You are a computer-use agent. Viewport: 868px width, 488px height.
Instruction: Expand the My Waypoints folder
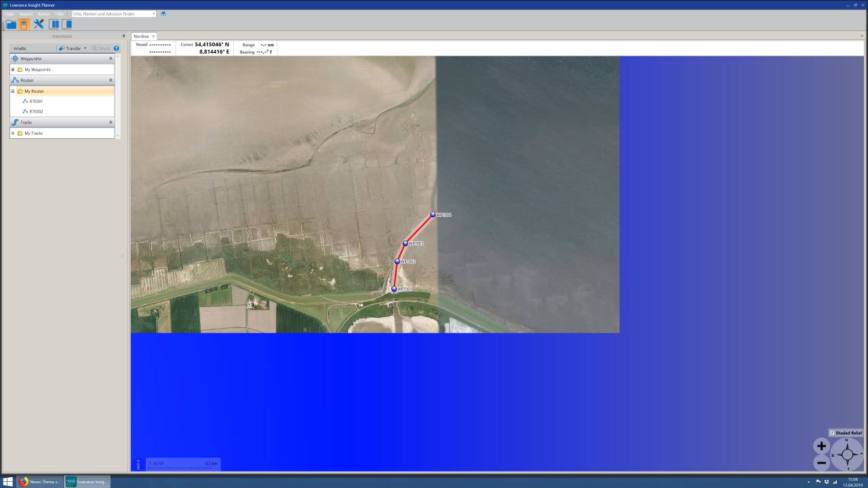click(13, 69)
